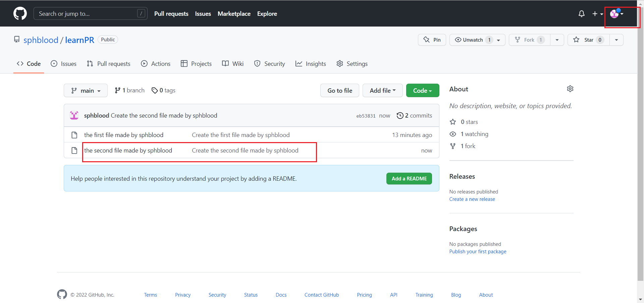Viewport: 644px width, 303px height.
Task: Open the user avatar menu
Action: point(616,14)
